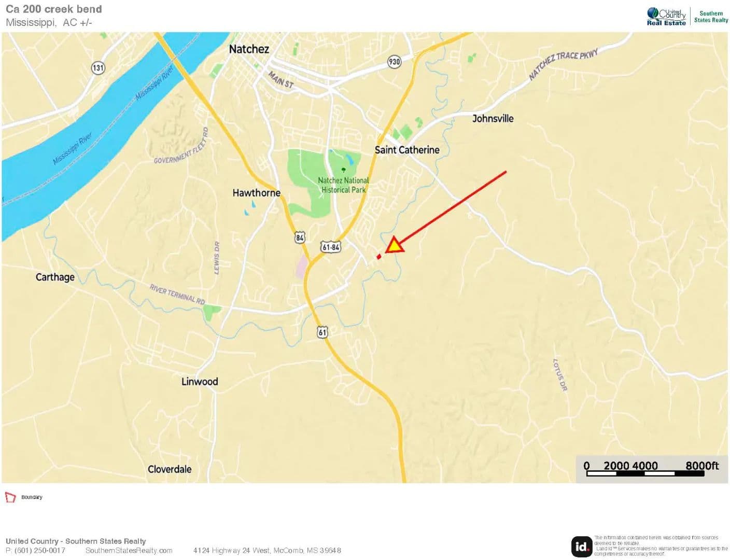The image size is (730, 560).
Task: Click the US 61 shield near Linwood
Action: tap(322, 332)
